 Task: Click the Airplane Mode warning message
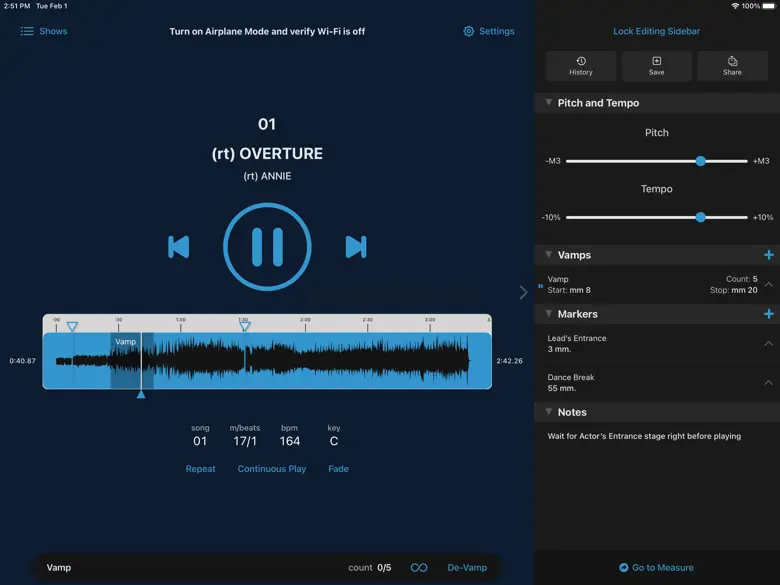(267, 31)
